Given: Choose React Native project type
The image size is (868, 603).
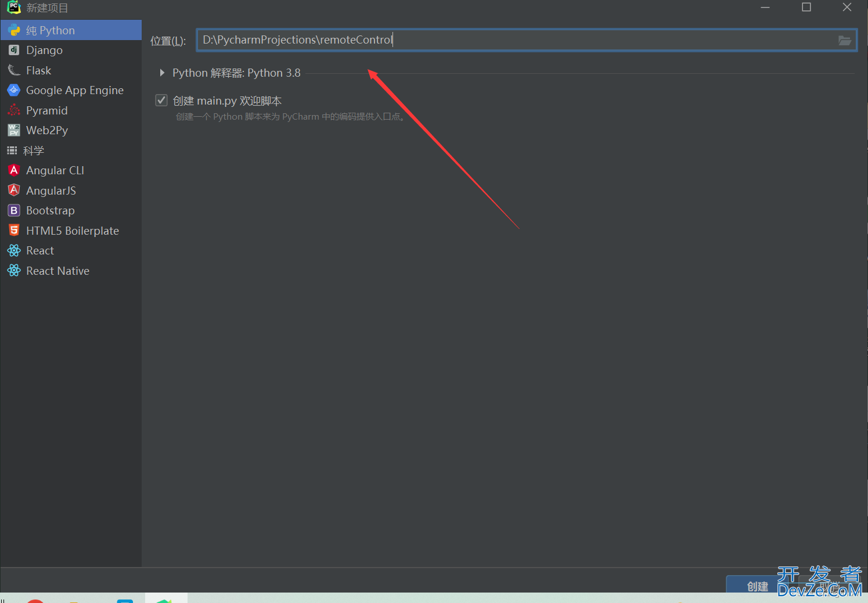Looking at the screenshot, I should click(71, 271).
